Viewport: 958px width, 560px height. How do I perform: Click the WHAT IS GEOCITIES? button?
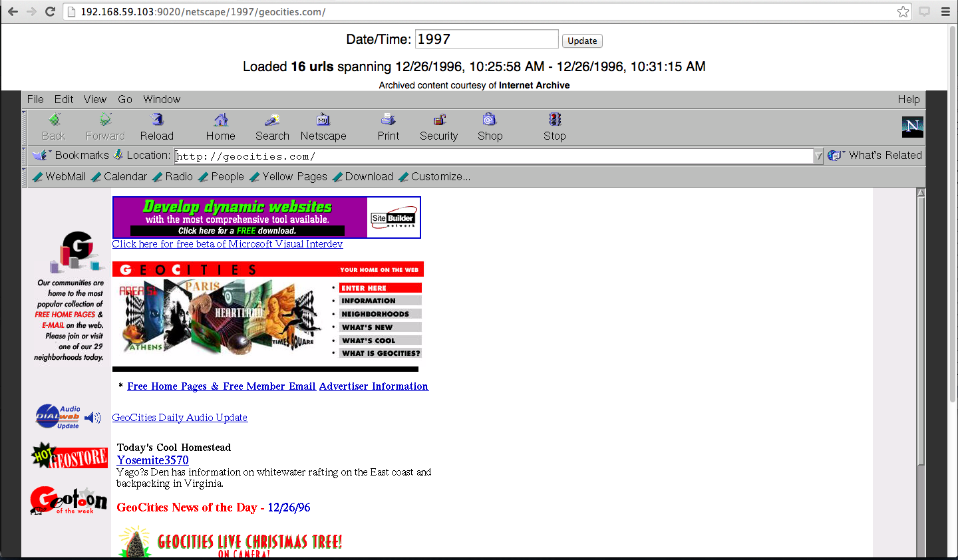[381, 353]
